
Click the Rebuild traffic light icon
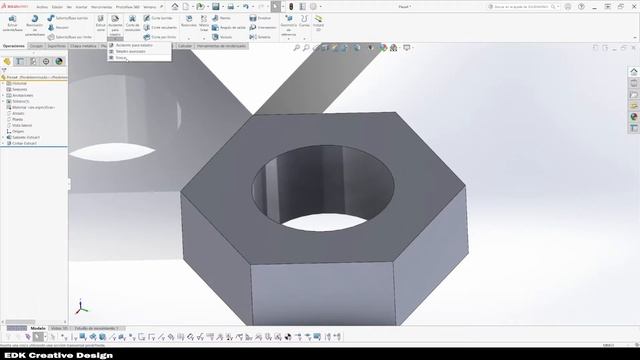pyautogui.click(x=291, y=7)
